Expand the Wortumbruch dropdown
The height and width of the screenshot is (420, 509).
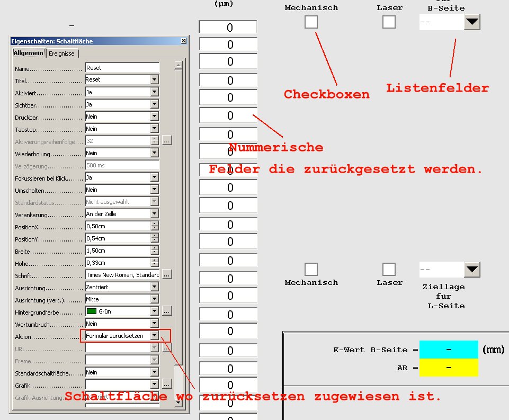[x=155, y=323]
